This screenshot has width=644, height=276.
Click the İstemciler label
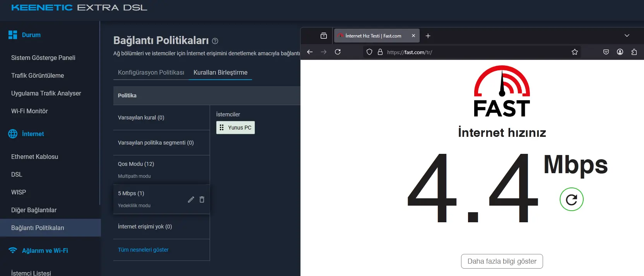click(x=228, y=114)
